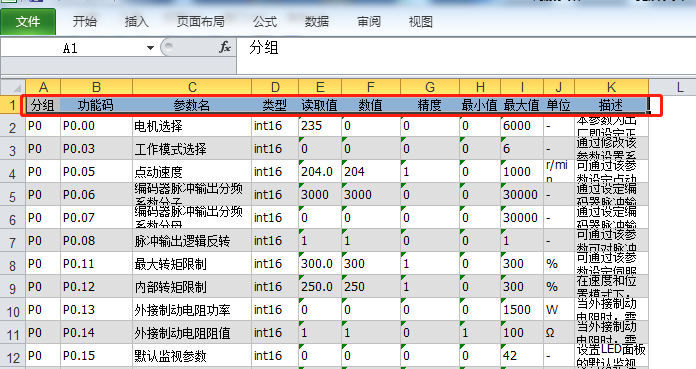The width and height of the screenshot is (696, 369).
Task: Select cell with read value 235
Action: click(320, 127)
